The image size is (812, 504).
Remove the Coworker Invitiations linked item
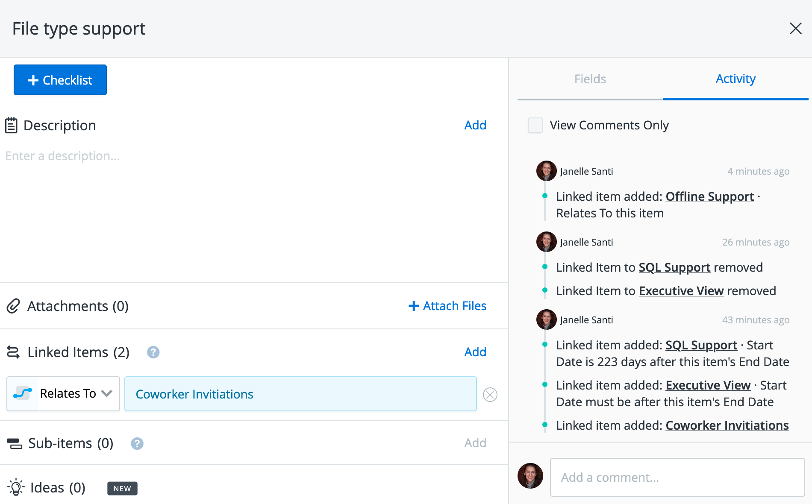[490, 395]
